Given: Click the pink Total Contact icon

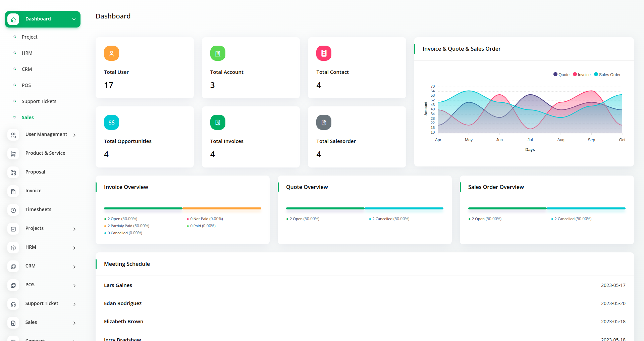Looking at the screenshot, I should click(x=324, y=53).
